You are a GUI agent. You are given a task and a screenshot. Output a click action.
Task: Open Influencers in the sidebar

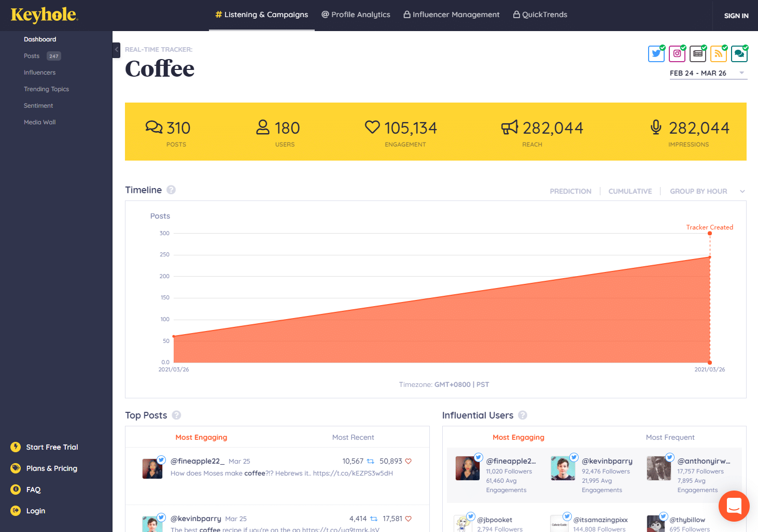click(39, 73)
